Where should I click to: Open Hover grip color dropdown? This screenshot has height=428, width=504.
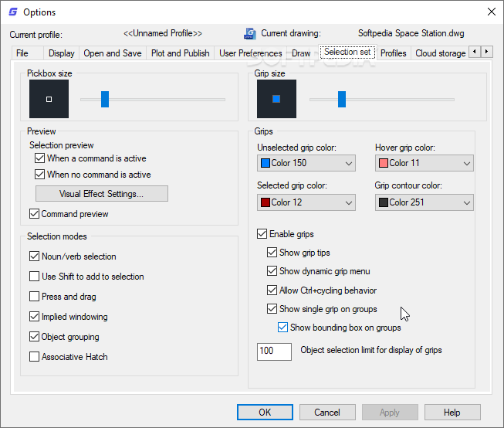tap(424, 163)
